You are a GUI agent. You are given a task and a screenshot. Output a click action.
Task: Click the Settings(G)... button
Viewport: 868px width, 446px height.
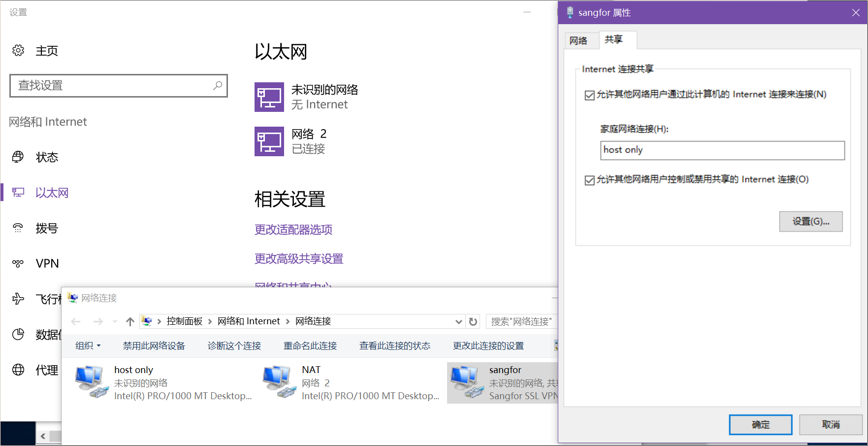click(x=811, y=221)
